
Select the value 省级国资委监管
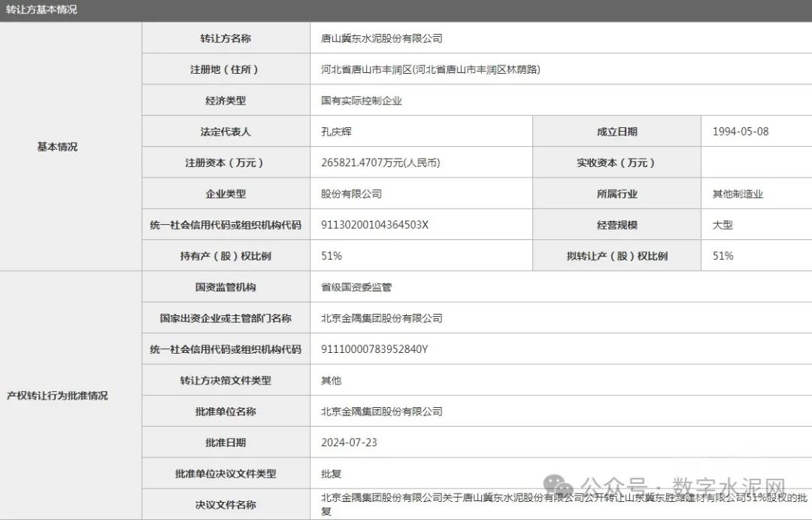click(x=356, y=287)
